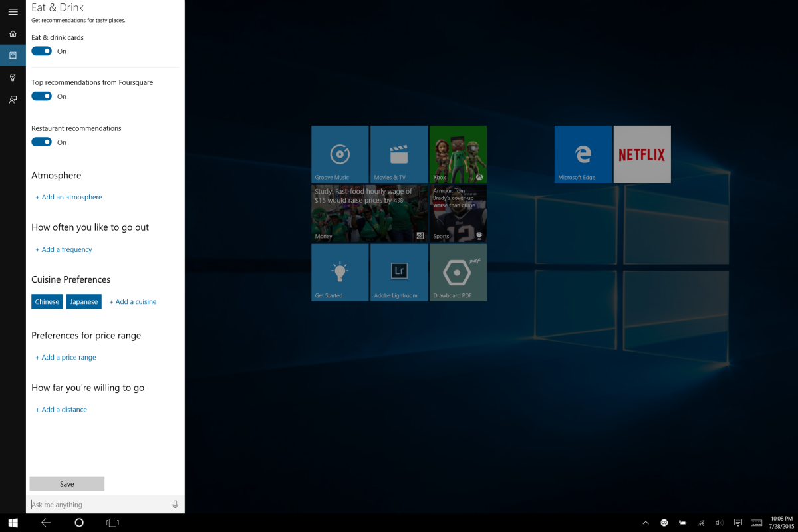
Task: Show hidden icons chevron in system tray
Action: (645, 523)
